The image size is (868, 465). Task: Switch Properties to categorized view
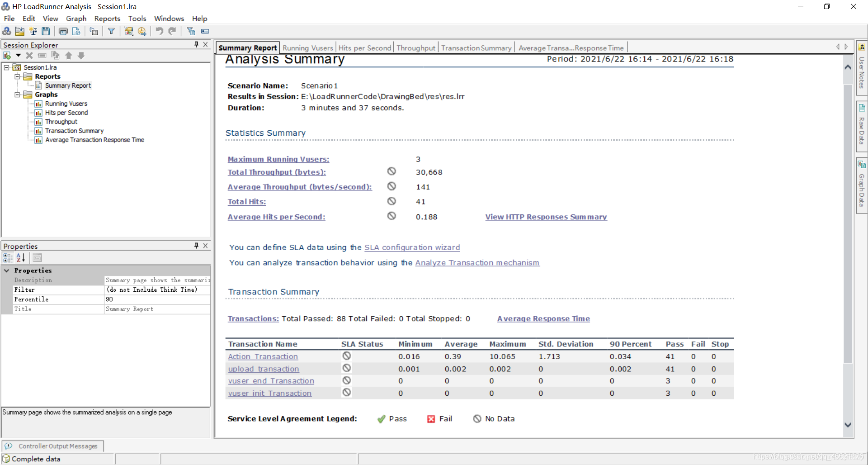8,258
